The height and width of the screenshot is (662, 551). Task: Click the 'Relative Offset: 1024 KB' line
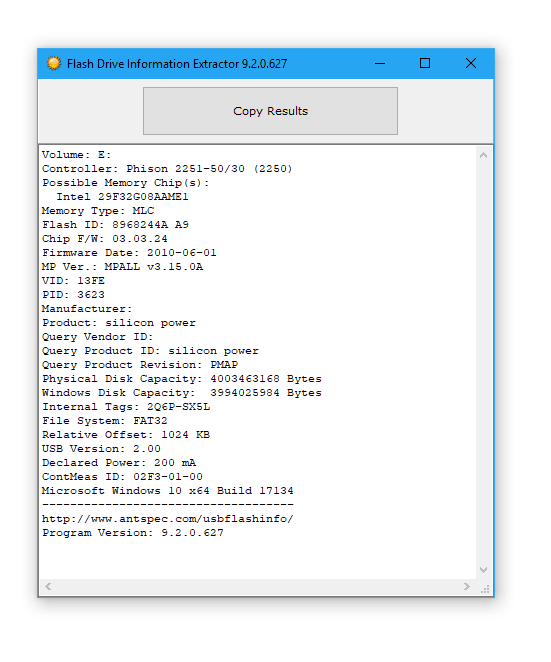[x=126, y=435]
